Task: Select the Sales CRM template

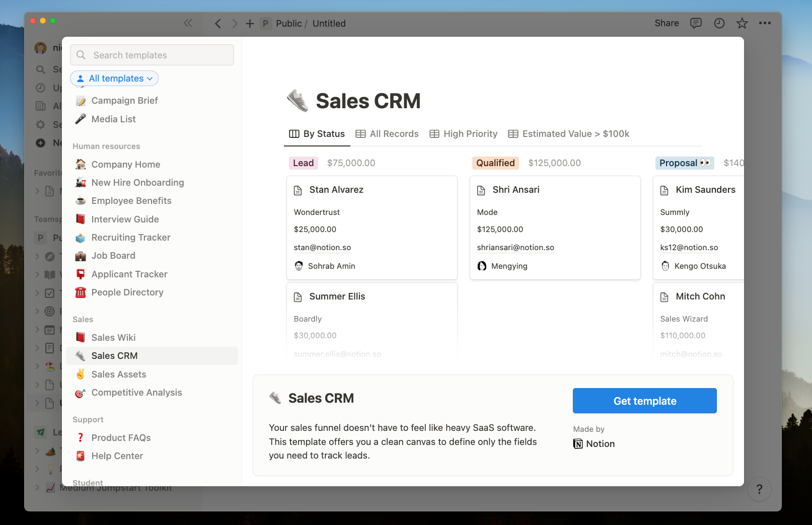Action: tap(152, 356)
